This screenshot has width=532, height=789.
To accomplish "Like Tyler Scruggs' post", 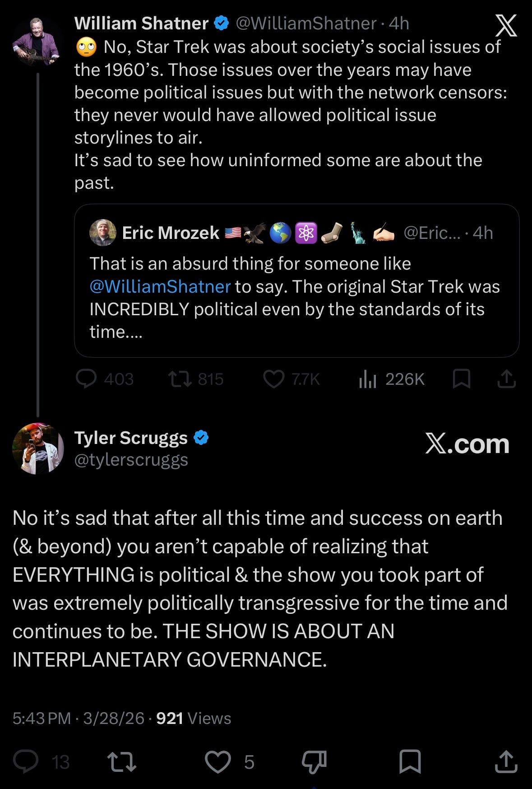I will (218, 761).
